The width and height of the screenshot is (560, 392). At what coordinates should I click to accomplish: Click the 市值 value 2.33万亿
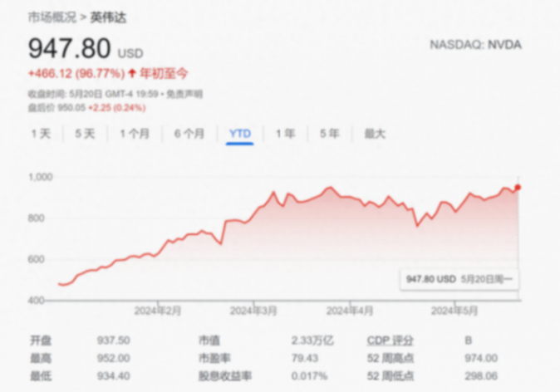(x=312, y=341)
